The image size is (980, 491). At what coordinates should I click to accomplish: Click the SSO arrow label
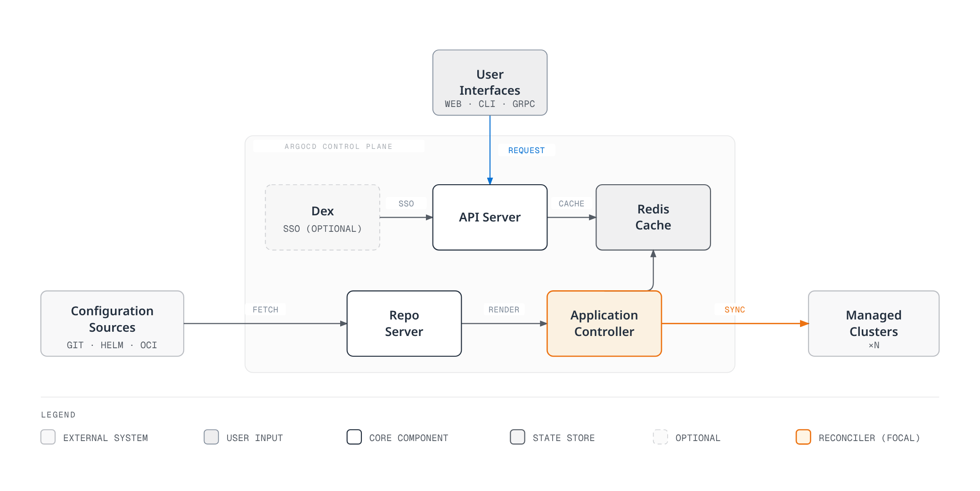pyautogui.click(x=406, y=204)
